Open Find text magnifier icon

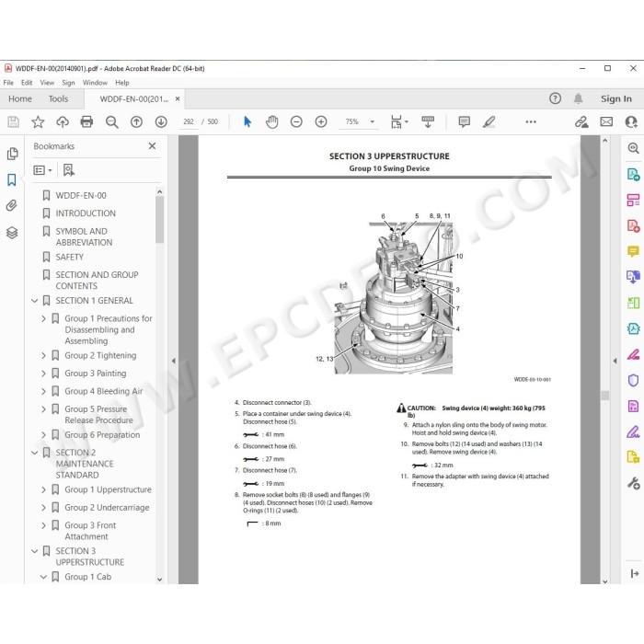(x=111, y=121)
